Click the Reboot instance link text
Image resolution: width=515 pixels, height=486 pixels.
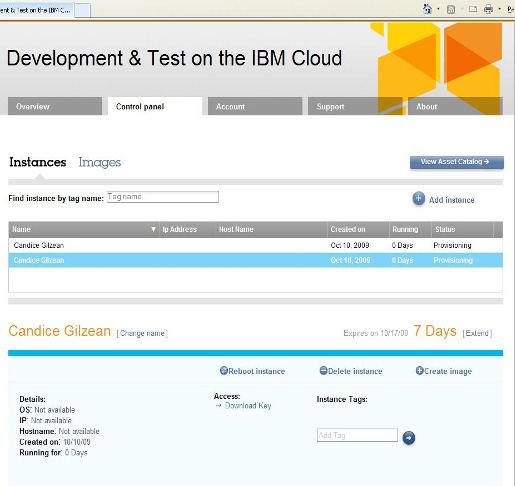tap(257, 371)
